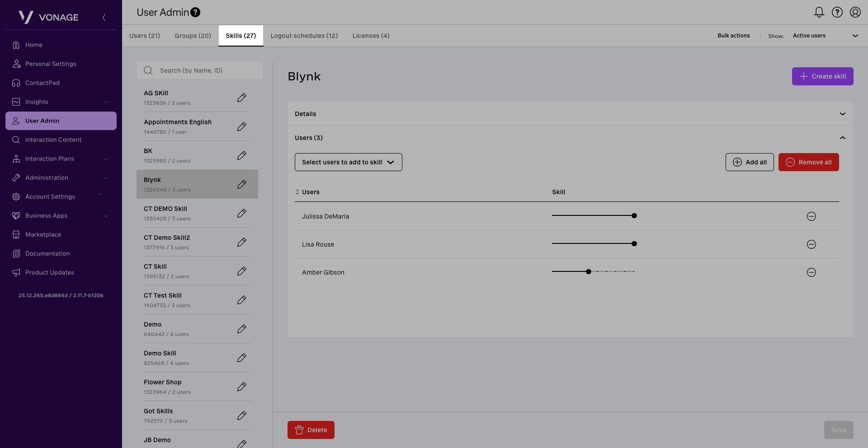Remove Amber Gibson using minus icon
This screenshot has height=448, width=868.
point(811,272)
